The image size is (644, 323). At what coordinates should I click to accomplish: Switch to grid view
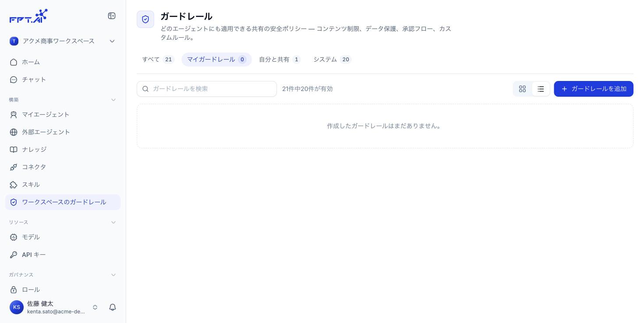[522, 89]
